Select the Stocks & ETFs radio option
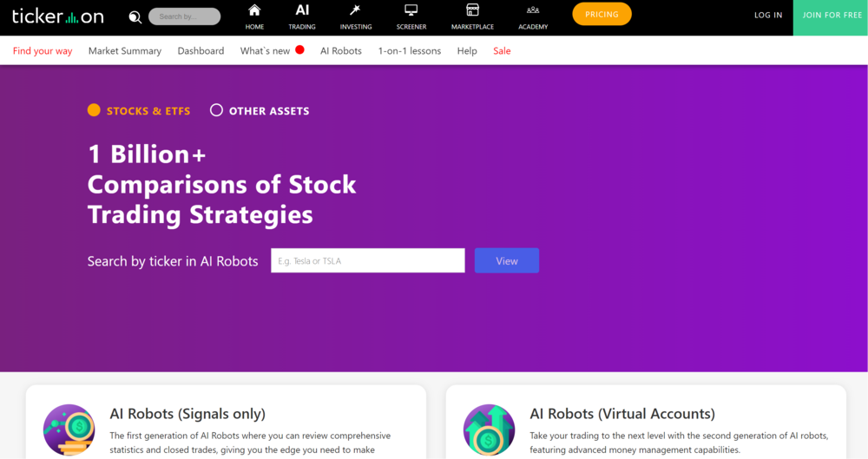Screen dimensions: 868x459 point(95,110)
